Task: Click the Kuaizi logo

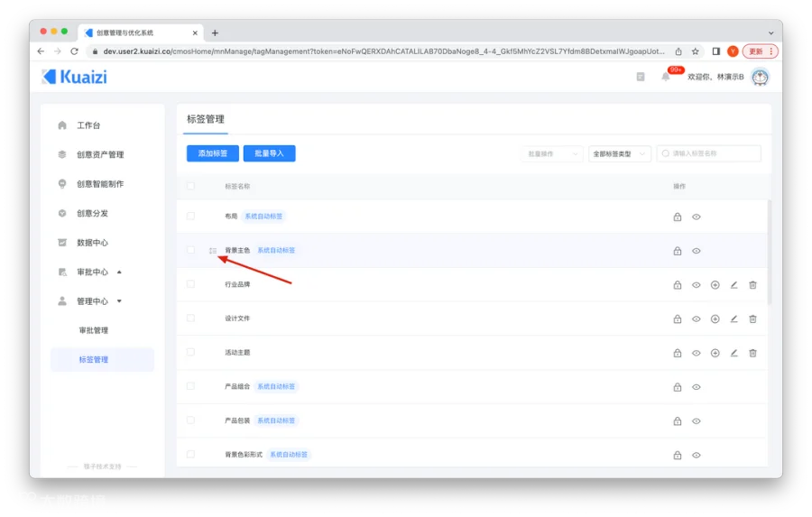Action: tap(75, 77)
